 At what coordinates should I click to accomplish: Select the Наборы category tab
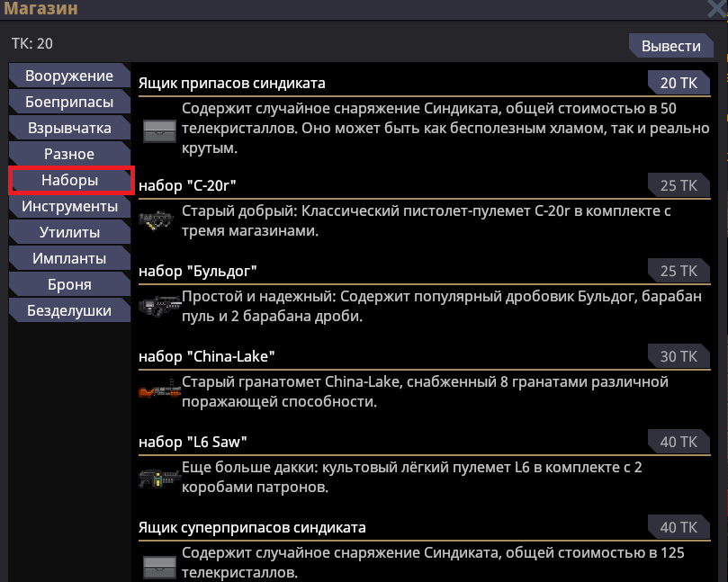click(69, 180)
